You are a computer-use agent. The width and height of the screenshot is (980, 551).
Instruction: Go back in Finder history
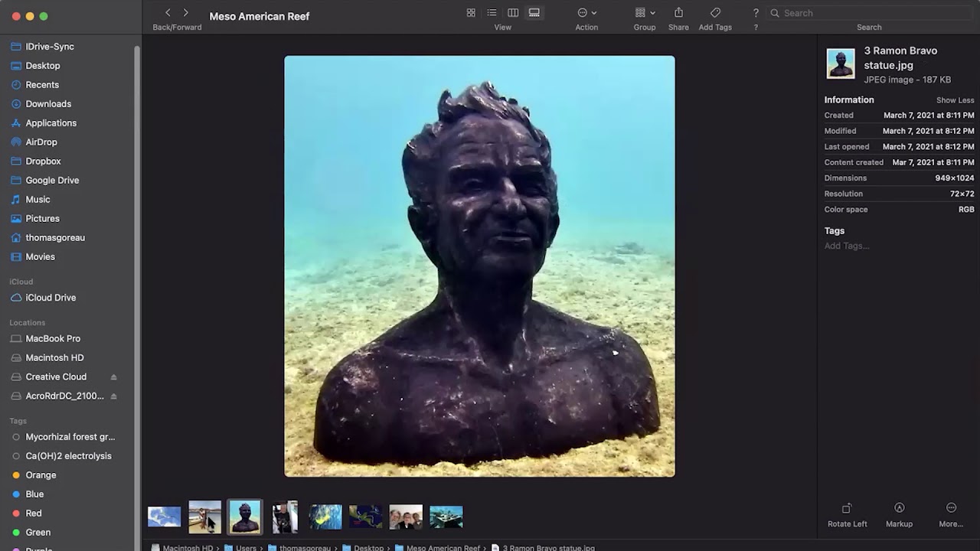tap(168, 13)
